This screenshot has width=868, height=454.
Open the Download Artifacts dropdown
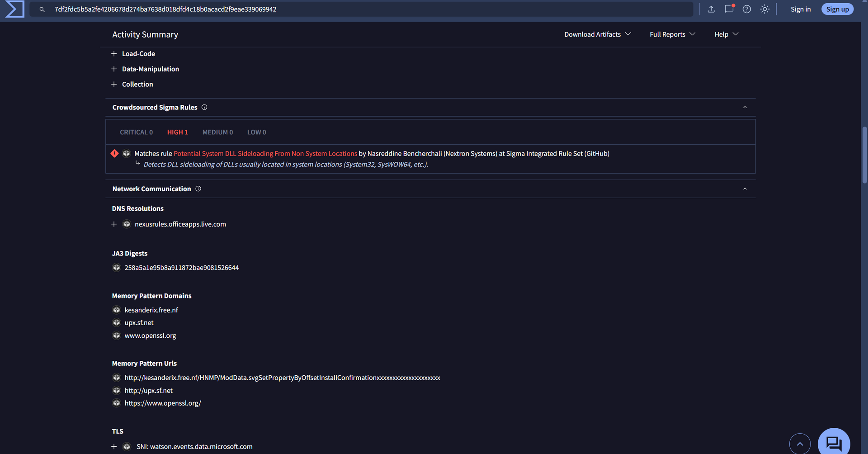[x=598, y=34]
